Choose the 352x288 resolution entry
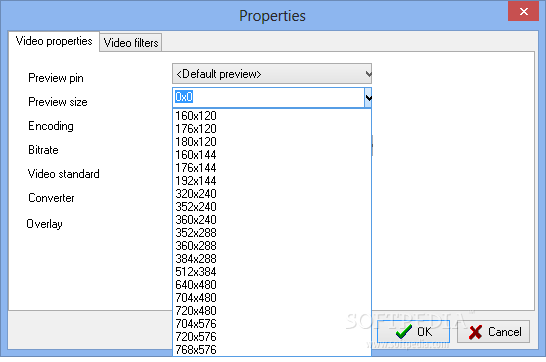 (x=272, y=233)
